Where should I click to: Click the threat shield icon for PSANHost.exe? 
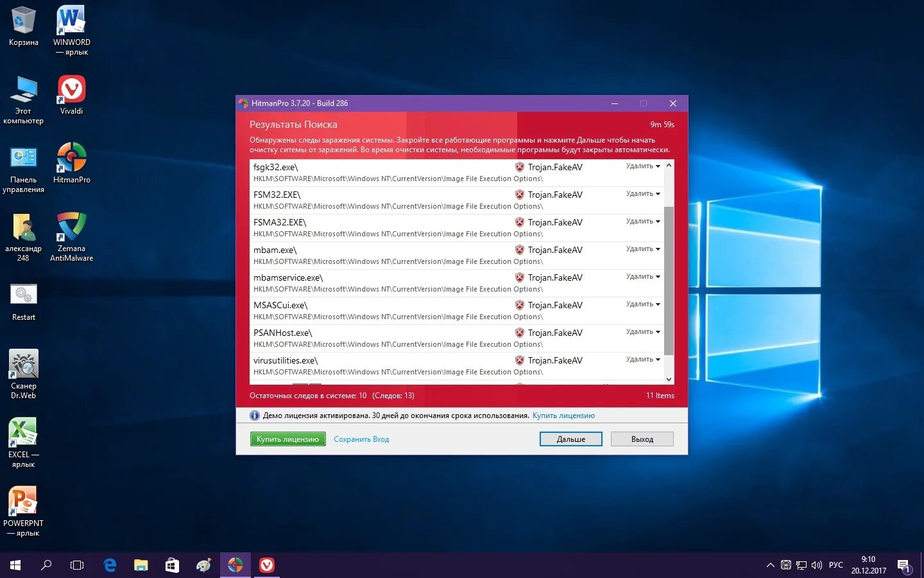(519, 333)
